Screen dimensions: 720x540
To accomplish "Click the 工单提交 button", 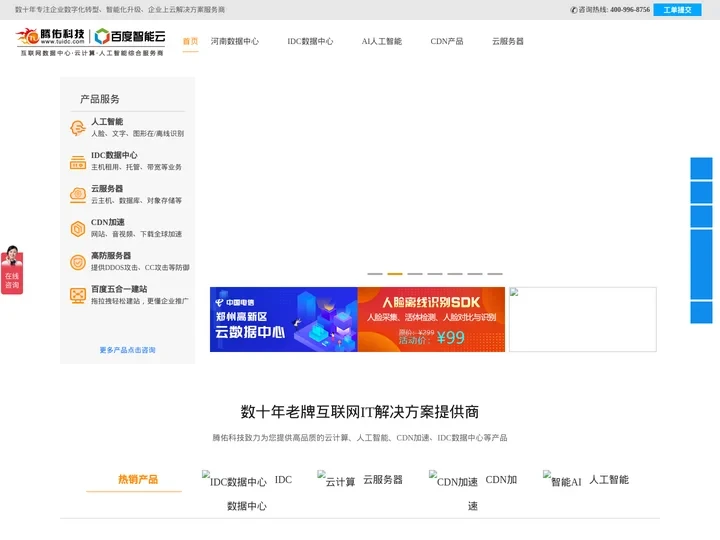I will pyautogui.click(x=677, y=10).
